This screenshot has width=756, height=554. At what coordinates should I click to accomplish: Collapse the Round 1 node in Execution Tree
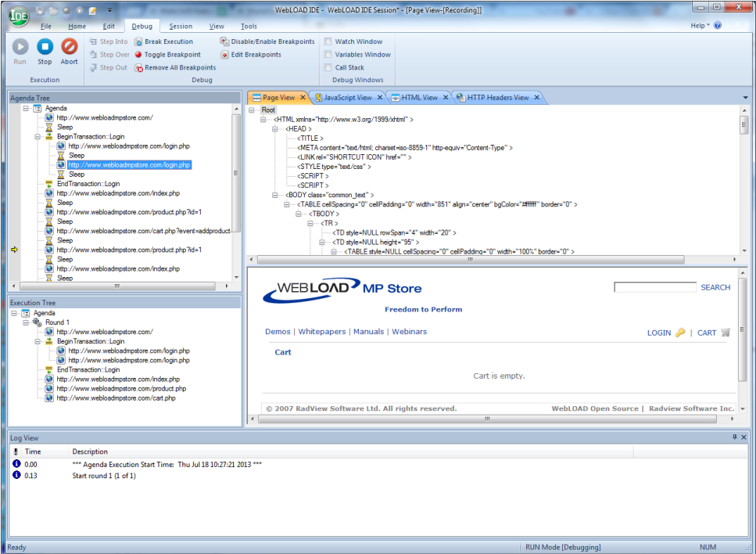[26, 322]
